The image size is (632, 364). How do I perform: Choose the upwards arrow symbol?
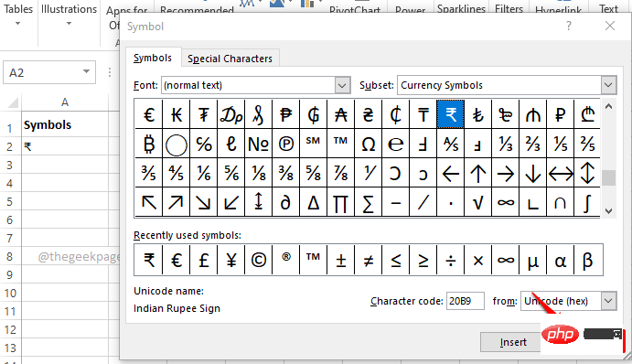click(478, 173)
